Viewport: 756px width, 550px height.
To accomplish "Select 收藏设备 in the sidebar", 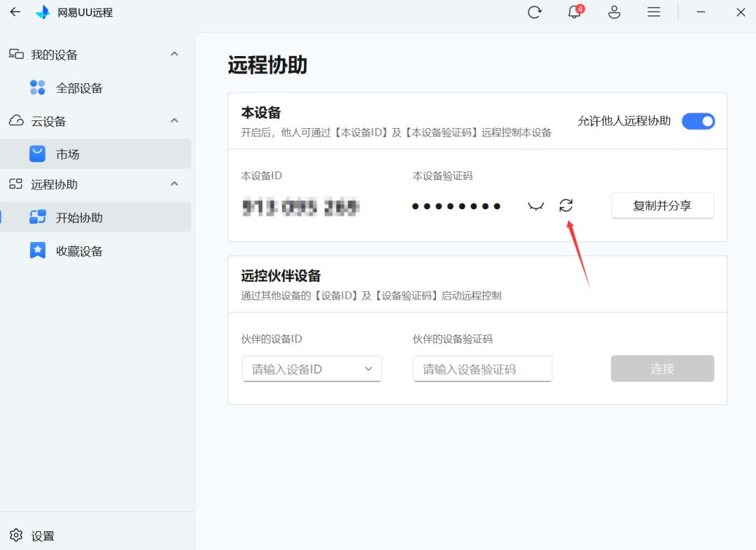I will click(x=95, y=251).
